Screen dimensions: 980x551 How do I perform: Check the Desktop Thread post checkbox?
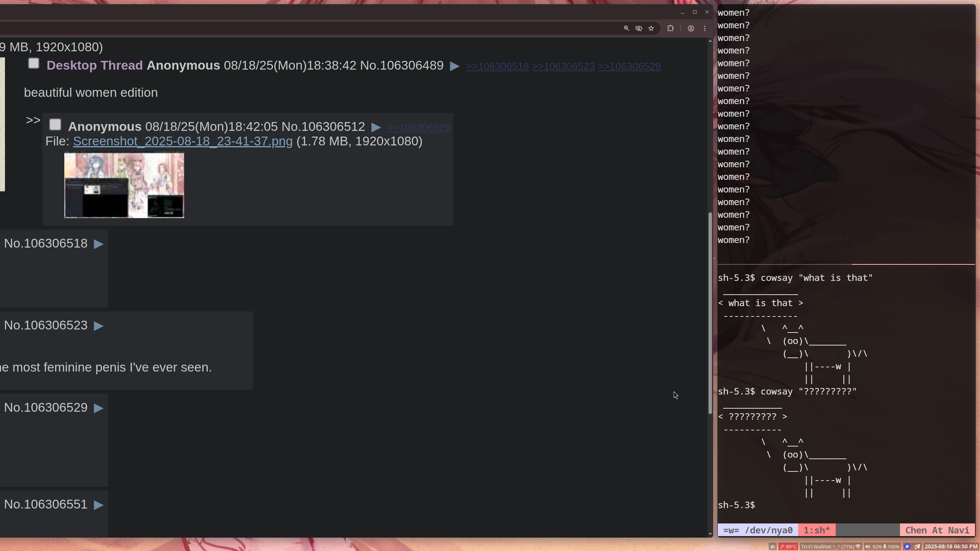click(34, 64)
